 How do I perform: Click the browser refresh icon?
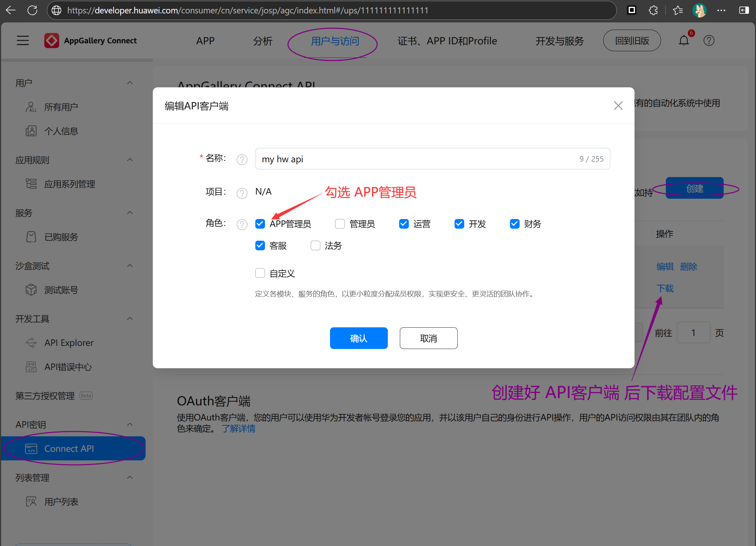click(32, 10)
